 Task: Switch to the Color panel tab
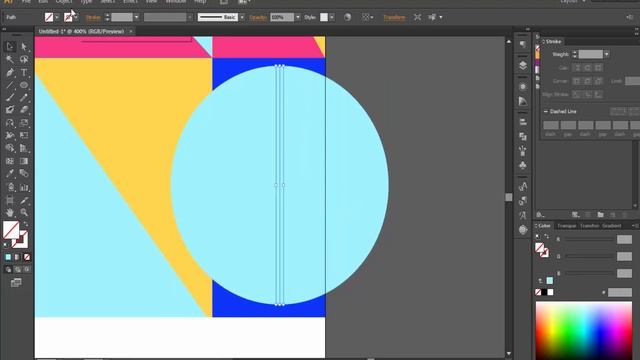click(x=544, y=226)
